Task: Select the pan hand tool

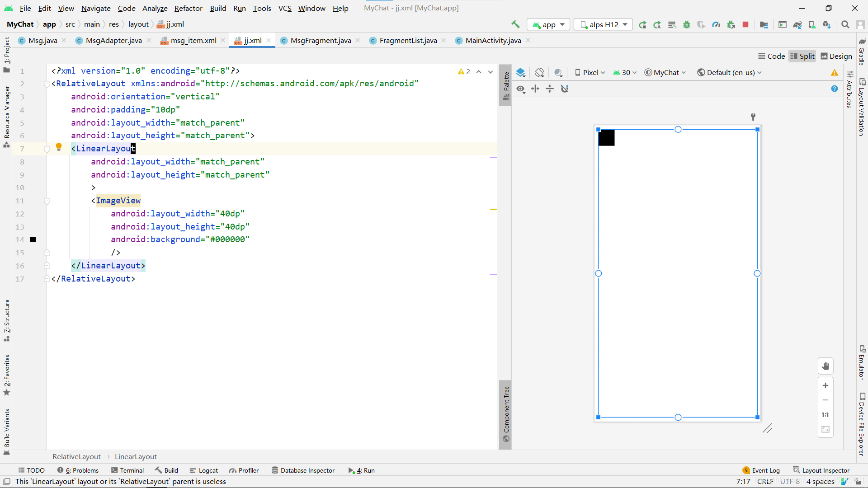Action: [x=826, y=366]
